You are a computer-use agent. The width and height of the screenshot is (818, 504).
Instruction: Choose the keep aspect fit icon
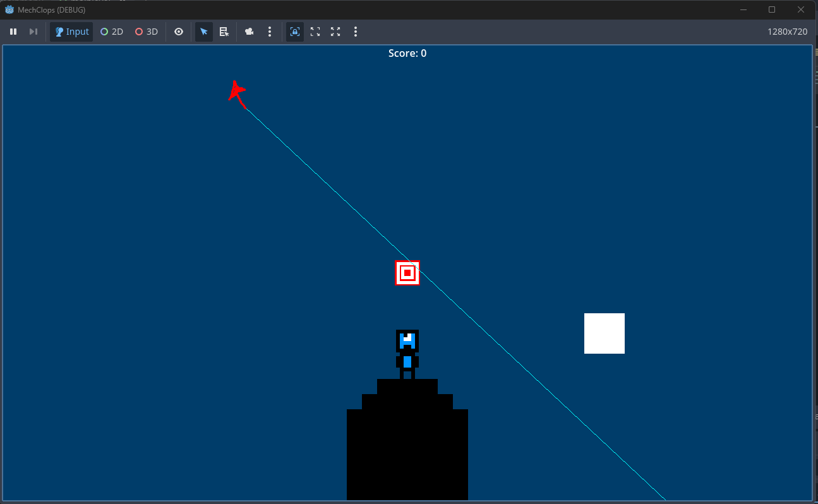click(315, 32)
